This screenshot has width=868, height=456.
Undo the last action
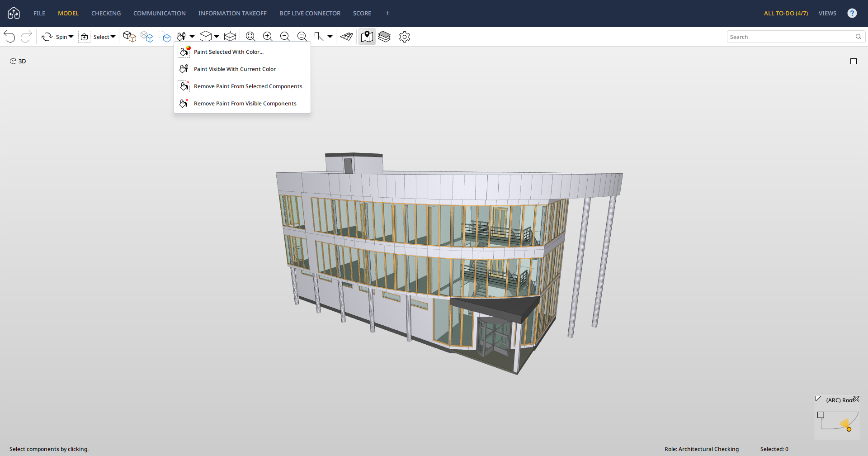click(x=9, y=37)
